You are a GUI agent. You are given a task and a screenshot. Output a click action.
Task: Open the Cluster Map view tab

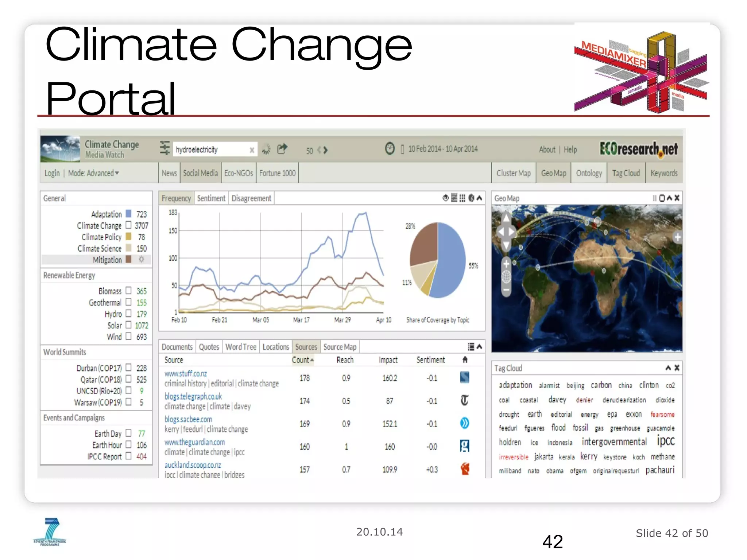[514, 173]
